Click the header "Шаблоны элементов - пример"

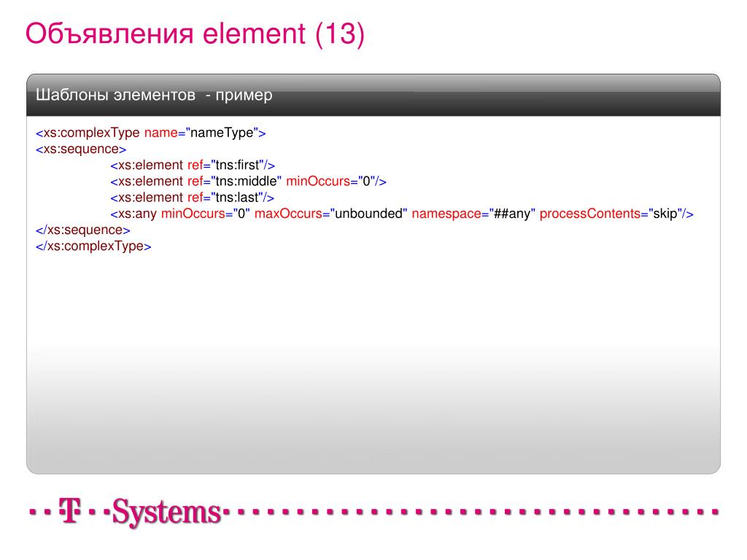[154, 95]
